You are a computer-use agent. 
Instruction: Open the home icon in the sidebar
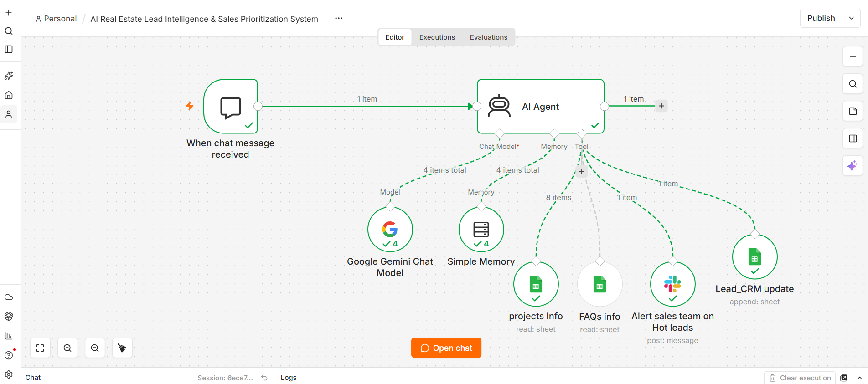pyautogui.click(x=9, y=95)
